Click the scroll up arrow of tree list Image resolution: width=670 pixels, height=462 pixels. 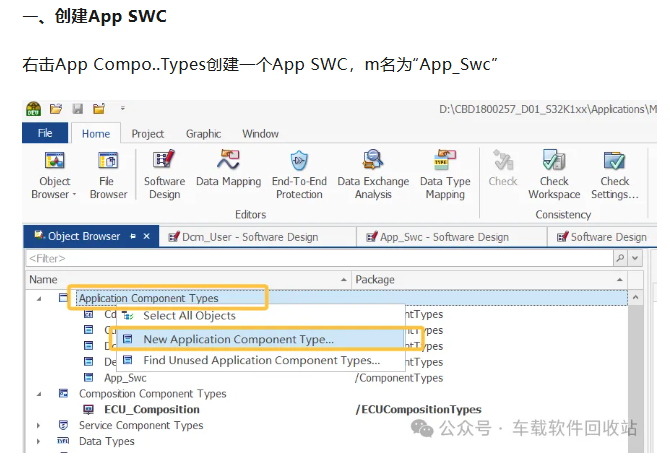click(x=635, y=297)
